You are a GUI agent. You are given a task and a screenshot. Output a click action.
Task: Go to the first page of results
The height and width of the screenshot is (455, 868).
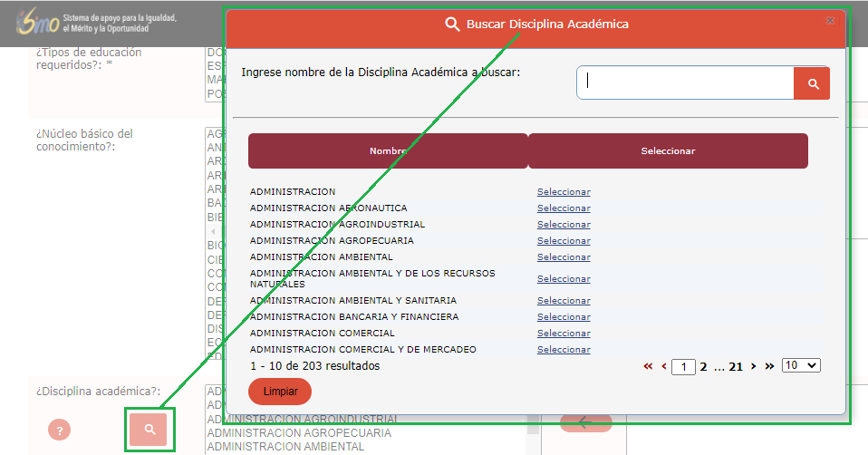648,366
